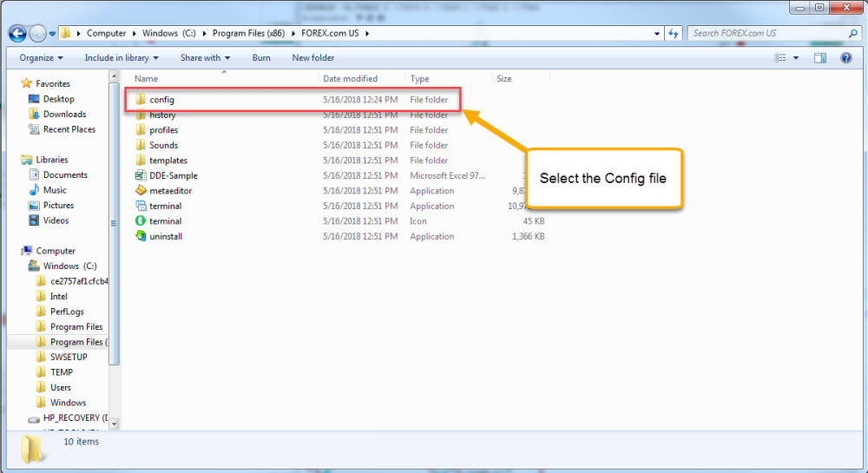Screen dimensions: 868x473
Task: Click navigation pane scroll down arrow
Action: point(114,424)
